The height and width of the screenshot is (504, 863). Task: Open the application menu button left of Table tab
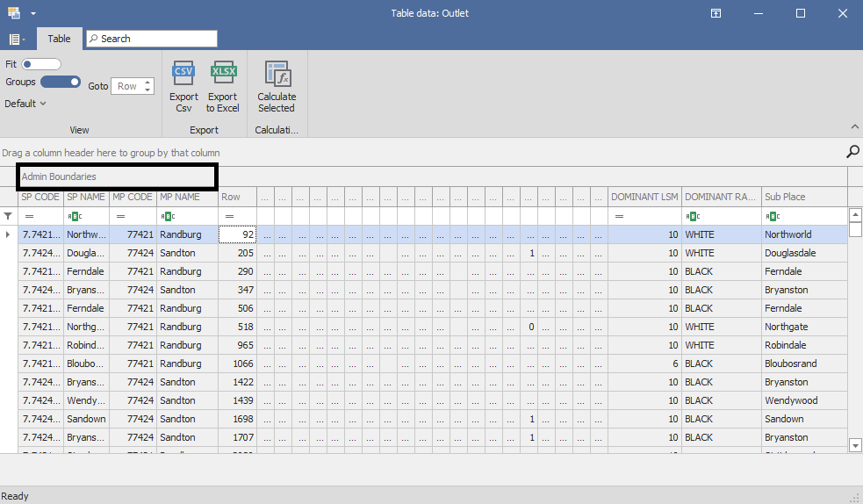[x=16, y=39]
